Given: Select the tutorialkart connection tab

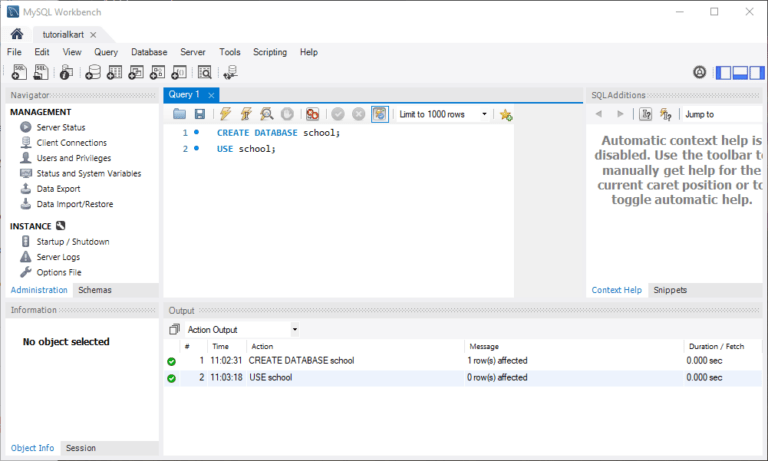Looking at the screenshot, I should pos(63,34).
